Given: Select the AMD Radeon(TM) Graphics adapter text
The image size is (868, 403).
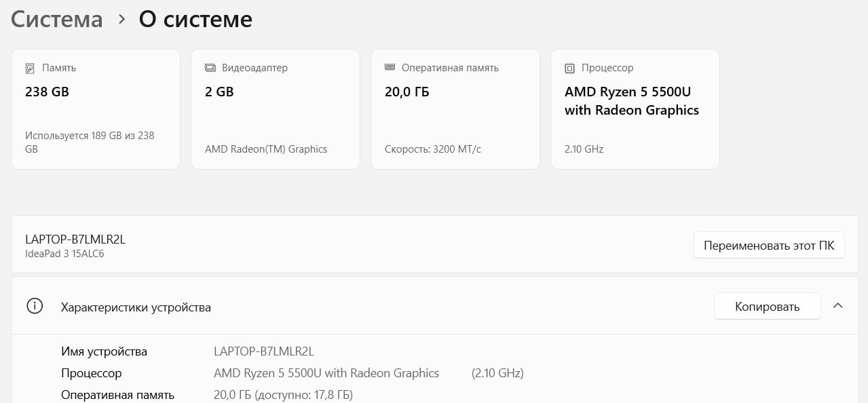Looking at the screenshot, I should pos(266,149).
